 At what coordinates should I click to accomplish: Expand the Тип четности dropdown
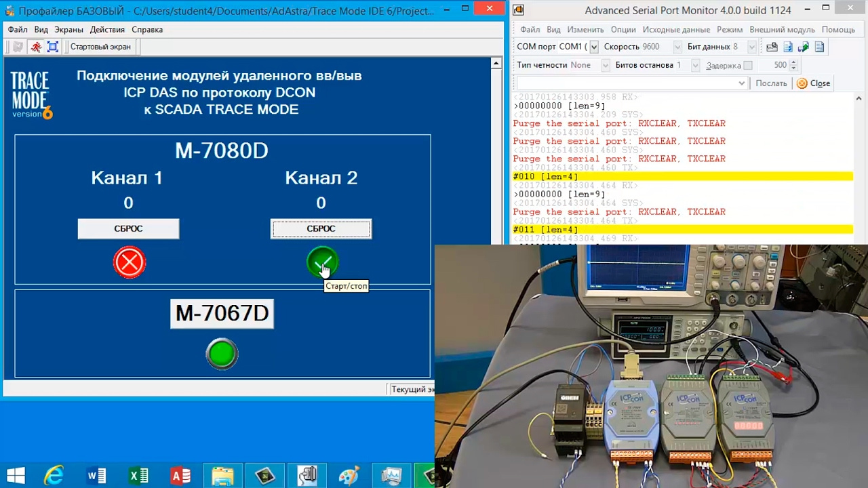[x=605, y=65]
